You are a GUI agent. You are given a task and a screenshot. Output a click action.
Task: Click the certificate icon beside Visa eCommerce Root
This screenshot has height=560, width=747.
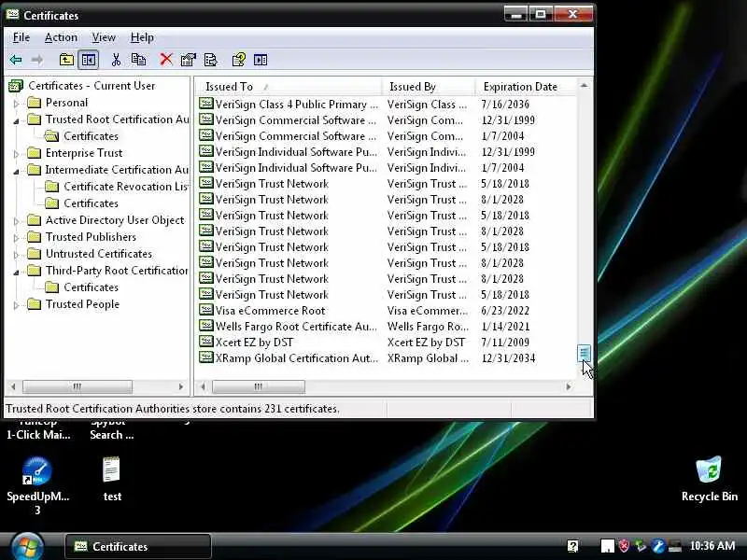(x=205, y=310)
